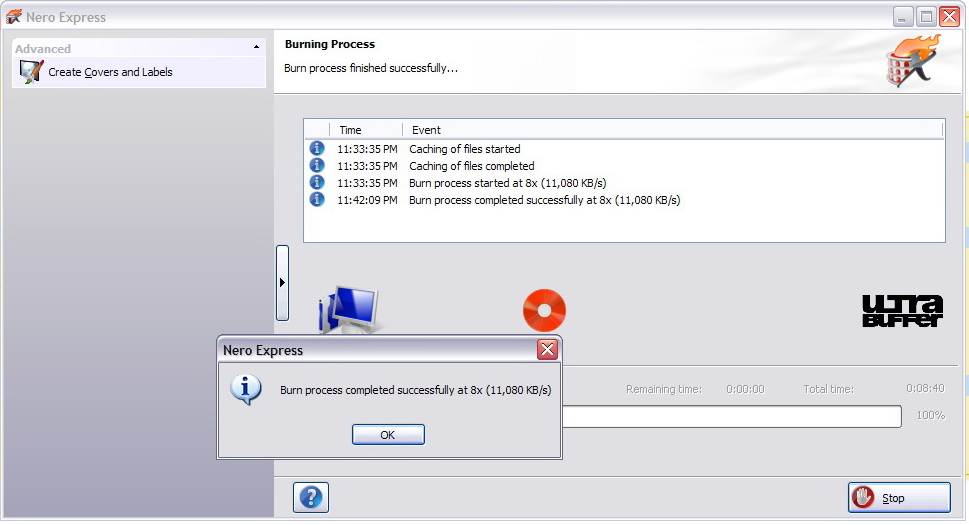969x525 pixels.
Task: Maximize the Nero Express window
Action: 926,17
